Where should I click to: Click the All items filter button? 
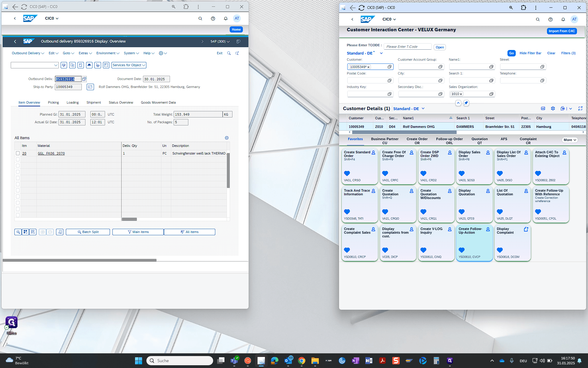(x=190, y=232)
